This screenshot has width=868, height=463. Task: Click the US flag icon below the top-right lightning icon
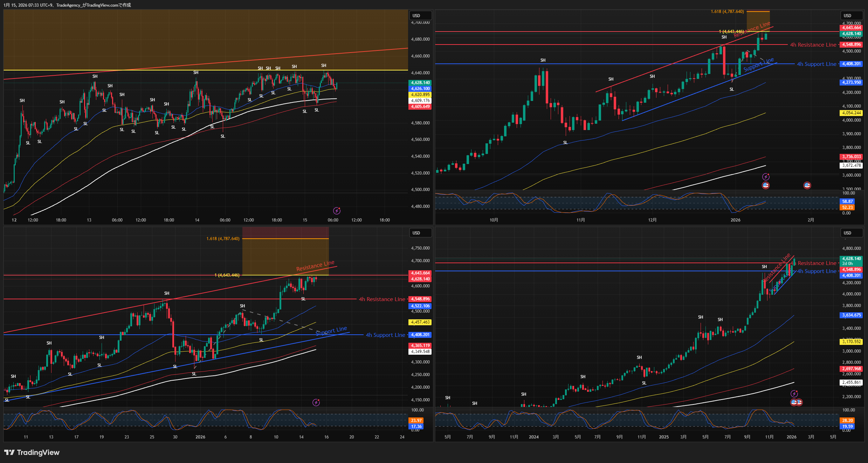766,185
